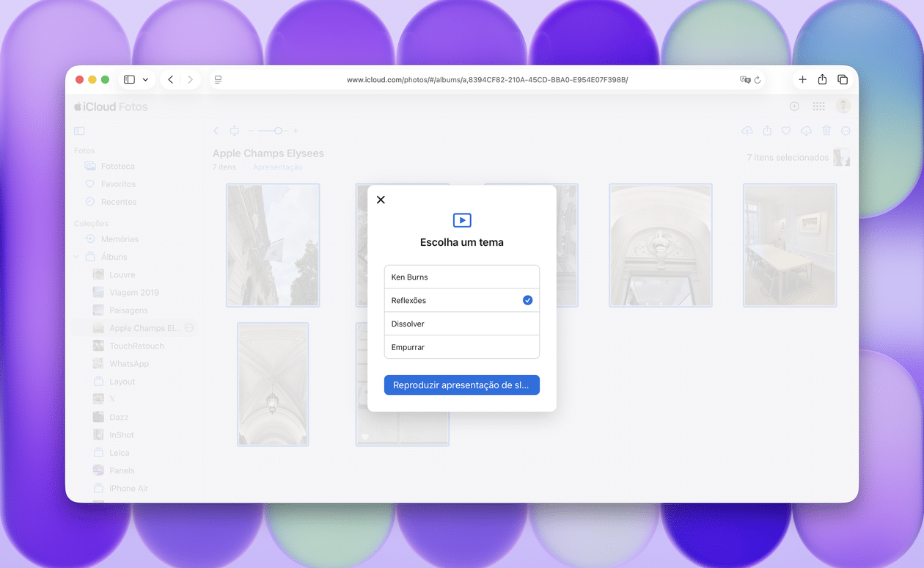Click the aspect ratio toggle icon
Image resolution: width=924 pixels, height=568 pixels.
235,131
